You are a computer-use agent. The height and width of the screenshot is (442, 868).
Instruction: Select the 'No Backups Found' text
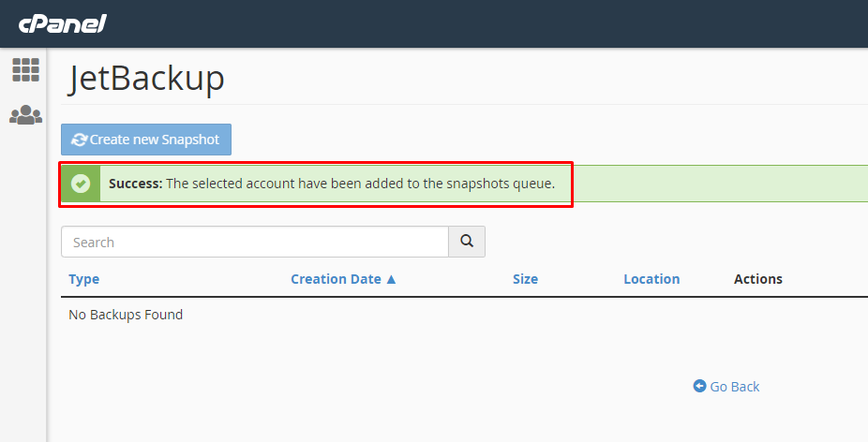pos(126,315)
